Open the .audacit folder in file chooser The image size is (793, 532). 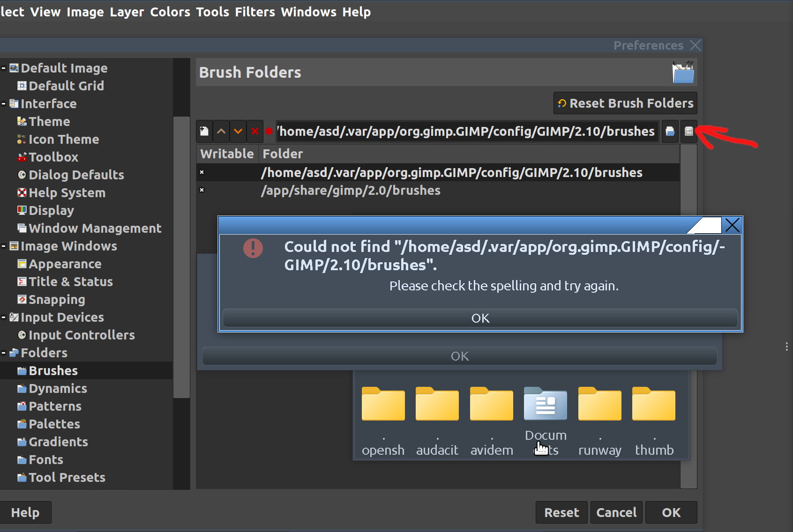coord(437,421)
